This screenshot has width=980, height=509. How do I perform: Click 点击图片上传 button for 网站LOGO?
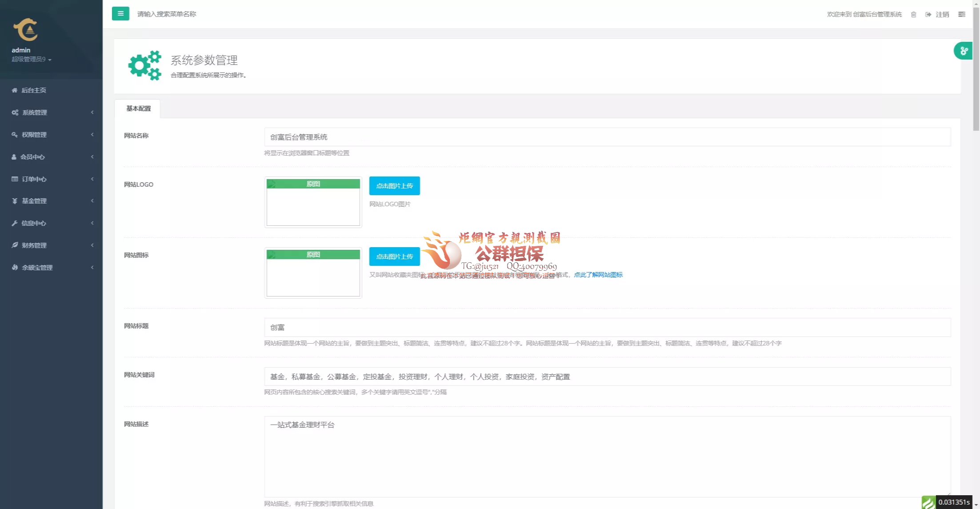[394, 186]
